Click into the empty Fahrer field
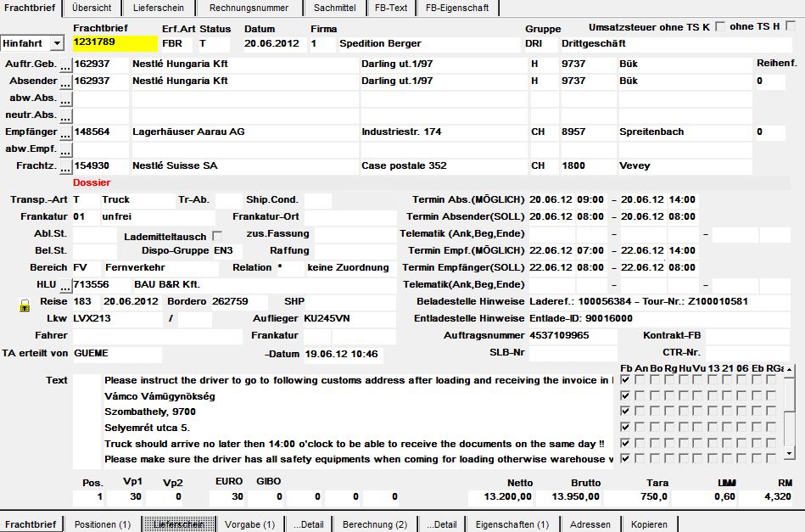This screenshot has width=805, height=532. pyautogui.click(x=157, y=336)
